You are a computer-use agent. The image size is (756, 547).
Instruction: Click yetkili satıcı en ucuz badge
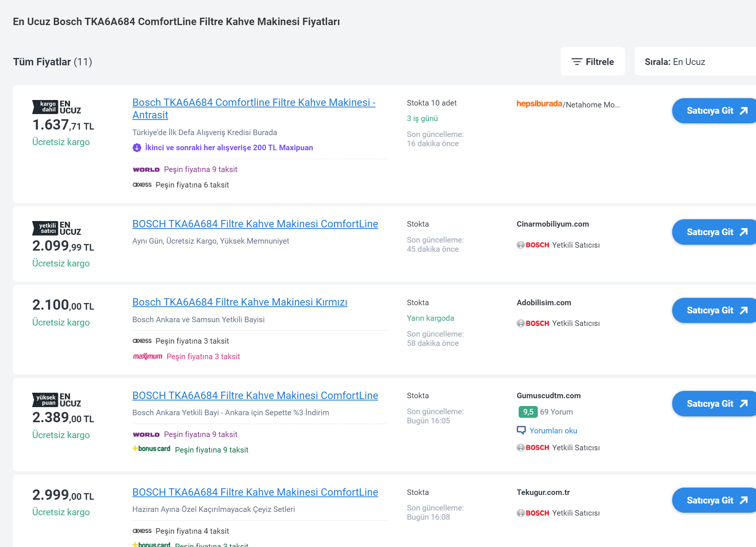(x=56, y=228)
